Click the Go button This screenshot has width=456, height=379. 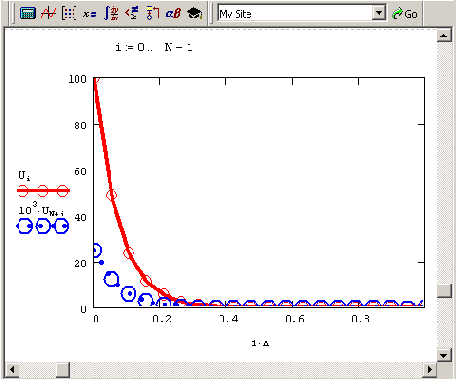(x=405, y=14)
